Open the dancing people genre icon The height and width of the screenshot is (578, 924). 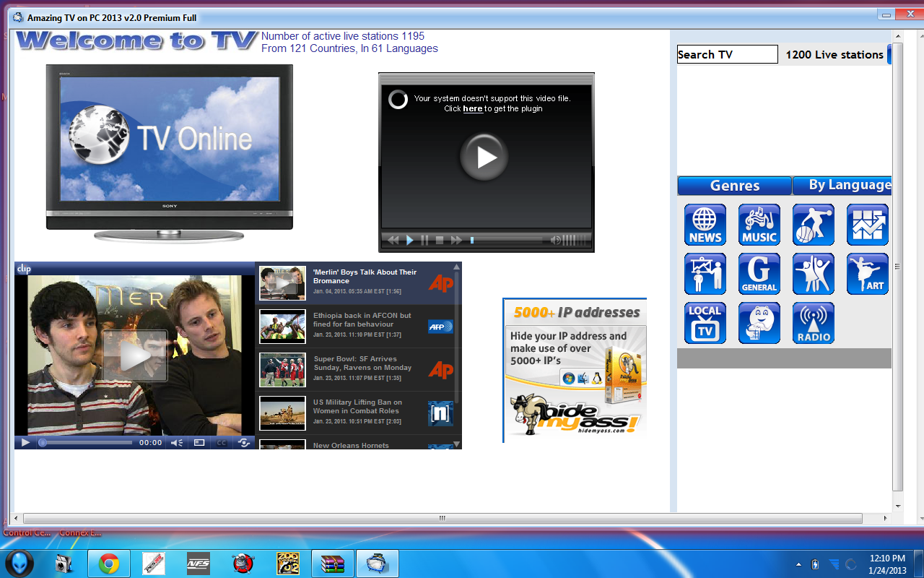(x=814, y=274)
